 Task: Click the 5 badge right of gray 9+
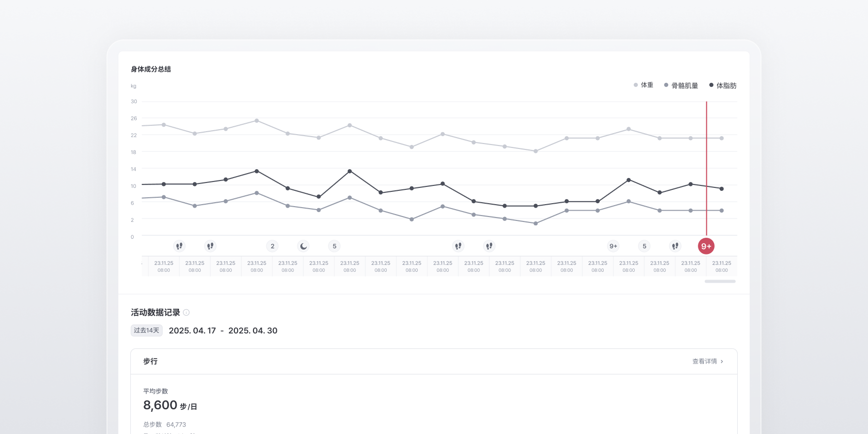[x=644, y=246]
